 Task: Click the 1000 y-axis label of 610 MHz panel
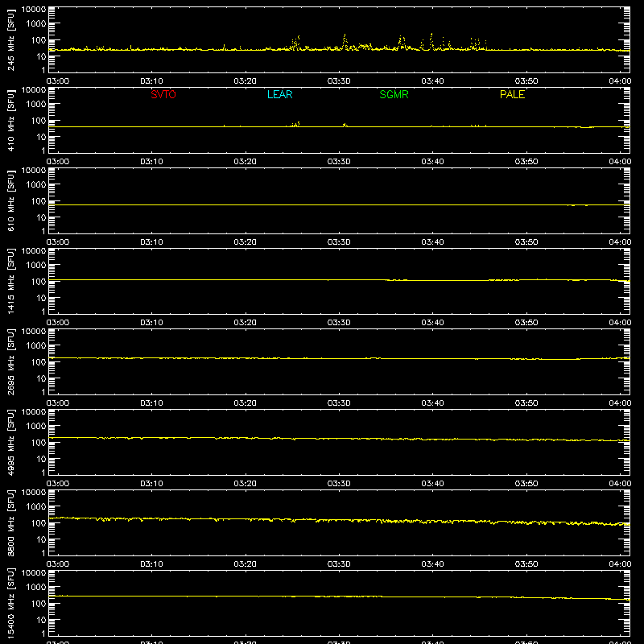tap(36, 184)
